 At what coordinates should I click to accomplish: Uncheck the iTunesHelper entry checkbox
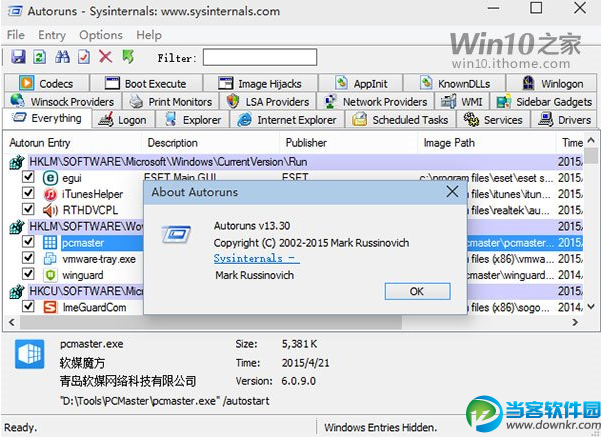(x=28, y=193)
